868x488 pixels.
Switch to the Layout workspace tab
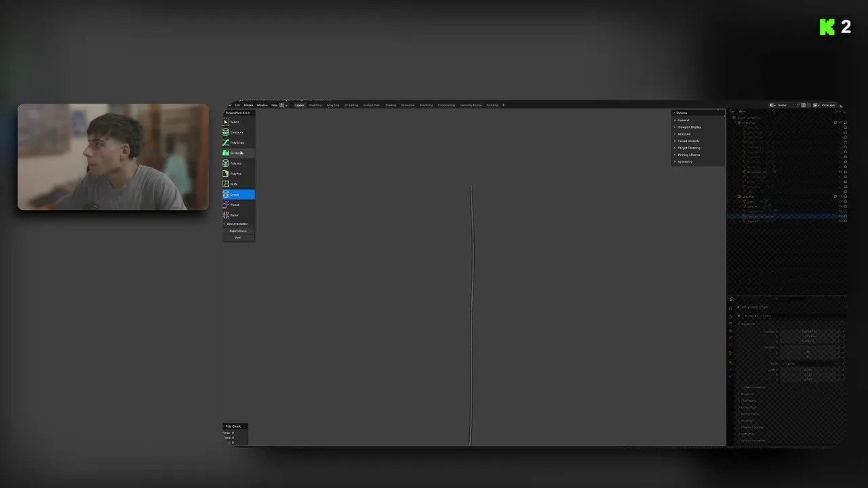[300, 105]
